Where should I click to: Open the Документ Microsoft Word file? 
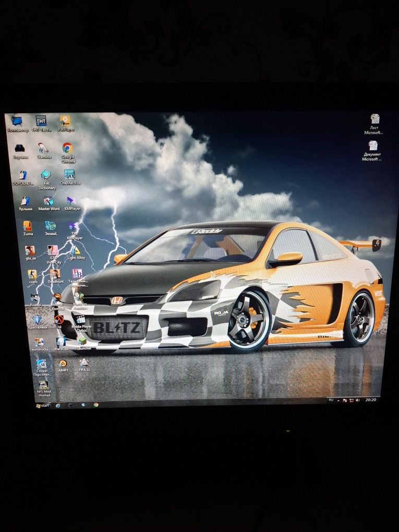click(372, 151)
